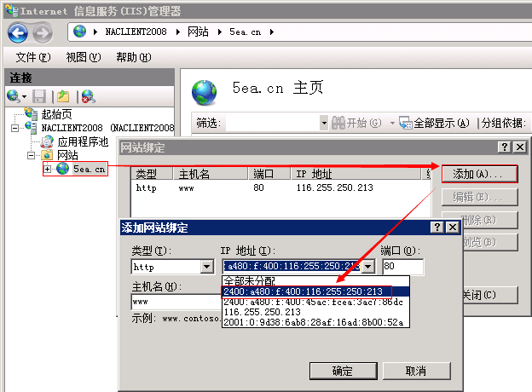
Task: Click the save icon in connections toolbar
Action: click(39, 96)
